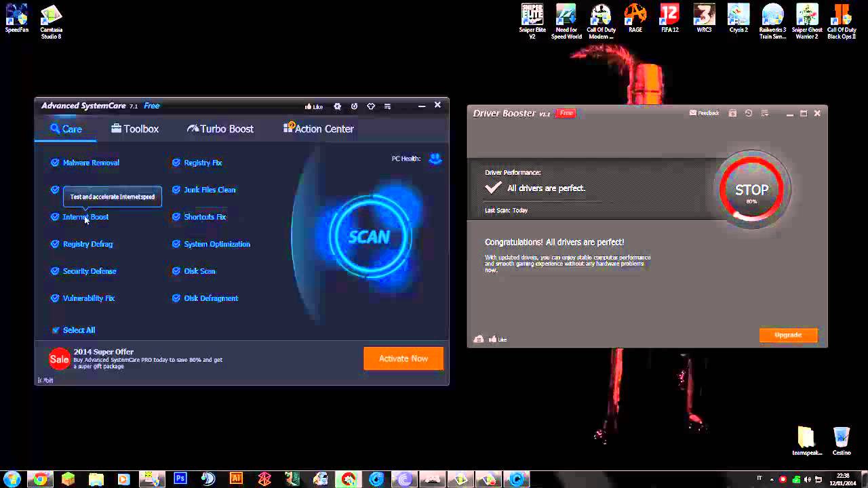The height and width of the screenshot is (488, 868).
Task: Start the big blue SCAN button
Action: (369, 237)
